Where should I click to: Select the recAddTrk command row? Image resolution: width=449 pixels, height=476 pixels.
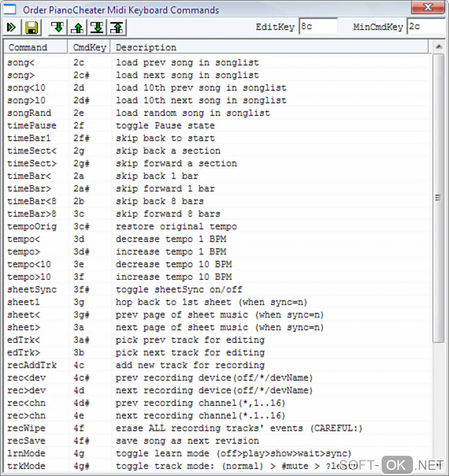(218, 365)
